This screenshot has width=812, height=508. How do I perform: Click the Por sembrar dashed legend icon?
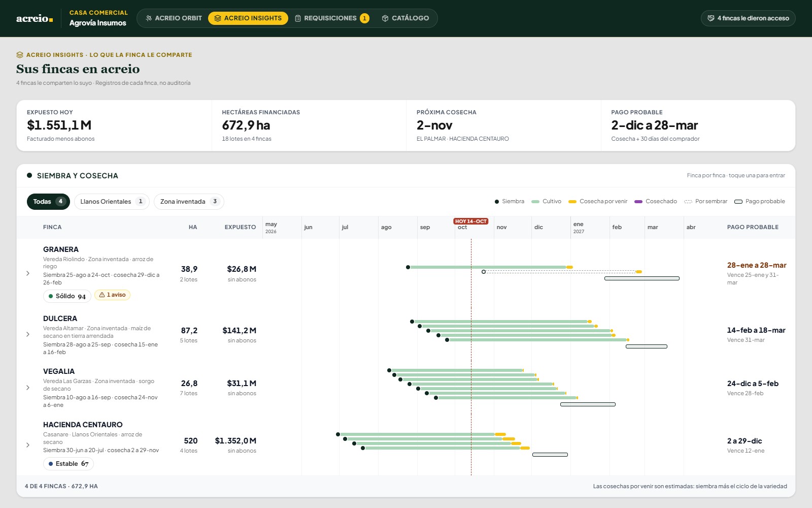[x=688, y=202]
